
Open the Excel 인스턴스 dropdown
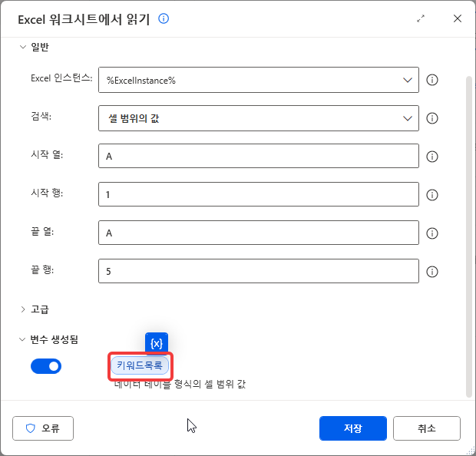(x=259, y=80)
